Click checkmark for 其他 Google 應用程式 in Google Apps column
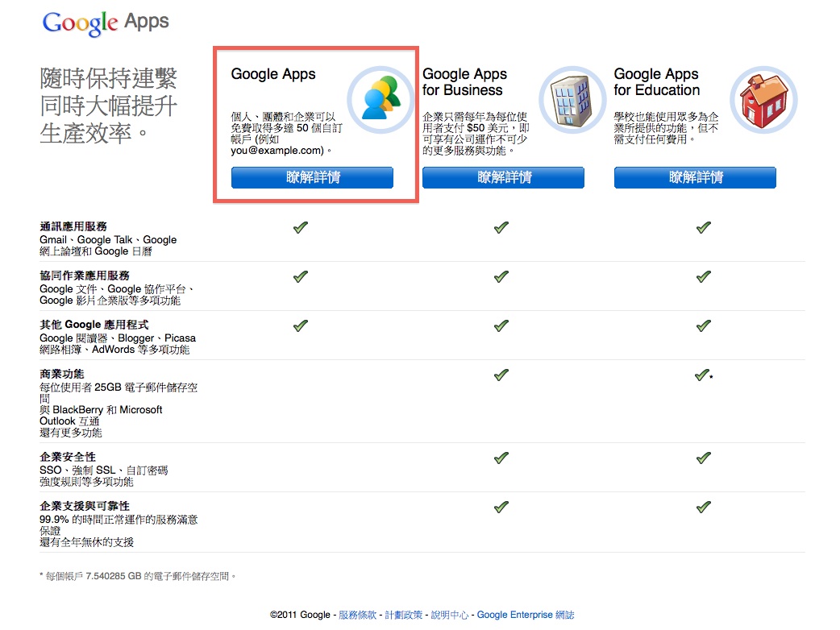The image size is (840, 630). point(301,325)
